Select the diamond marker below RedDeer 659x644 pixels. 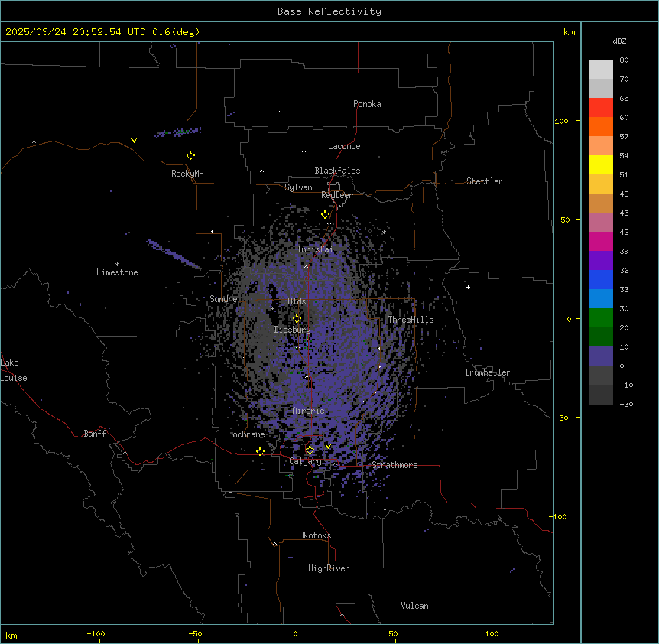click(325, 215)
